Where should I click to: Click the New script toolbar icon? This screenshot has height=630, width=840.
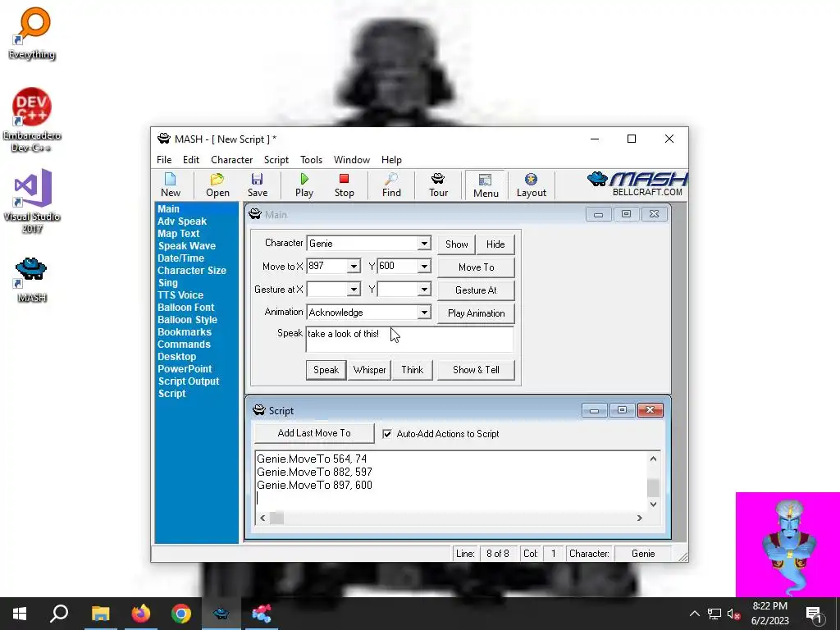[x=171, y=185]
